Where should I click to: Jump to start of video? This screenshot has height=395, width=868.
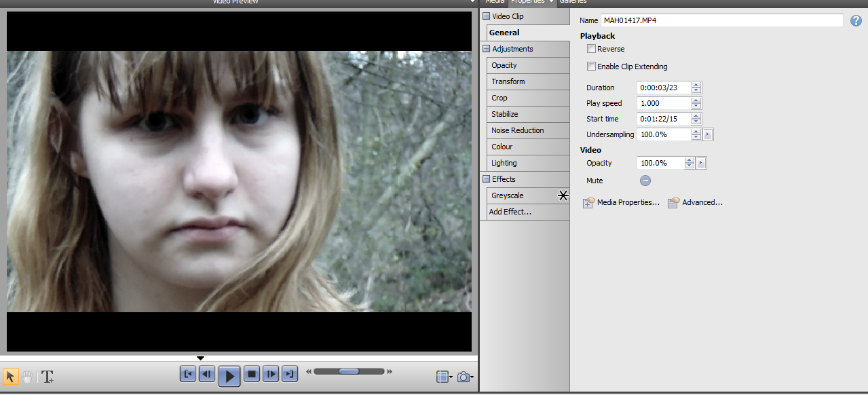[x=188, y=374]
